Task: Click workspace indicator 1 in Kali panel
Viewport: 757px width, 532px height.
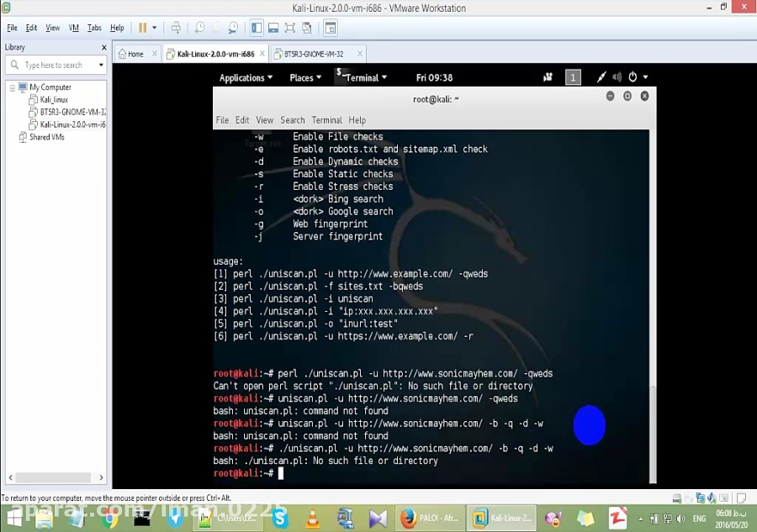Action: click(574, 76)
